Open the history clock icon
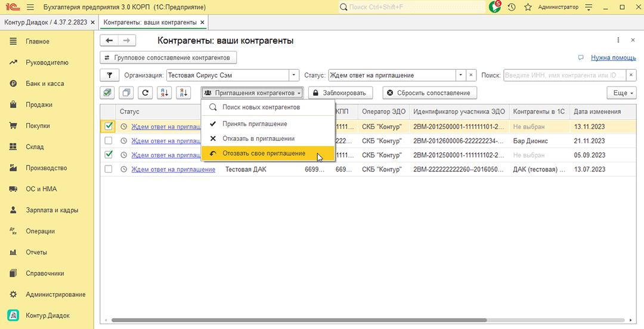This screenshot has width=644, height=329. tap(512, 7)
